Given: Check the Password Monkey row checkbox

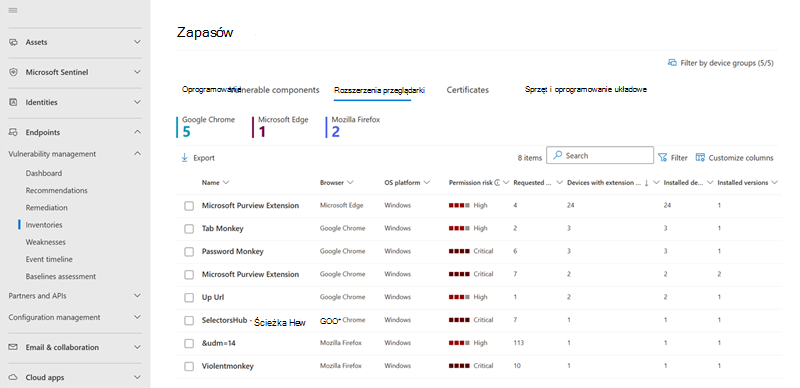Looking at the screenshot, I should (189, 252).
